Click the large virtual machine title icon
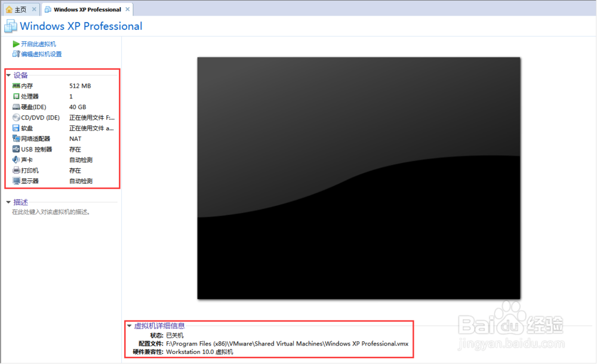The height and width of the screenshot is (364, 597). click(x=10, y=26)
